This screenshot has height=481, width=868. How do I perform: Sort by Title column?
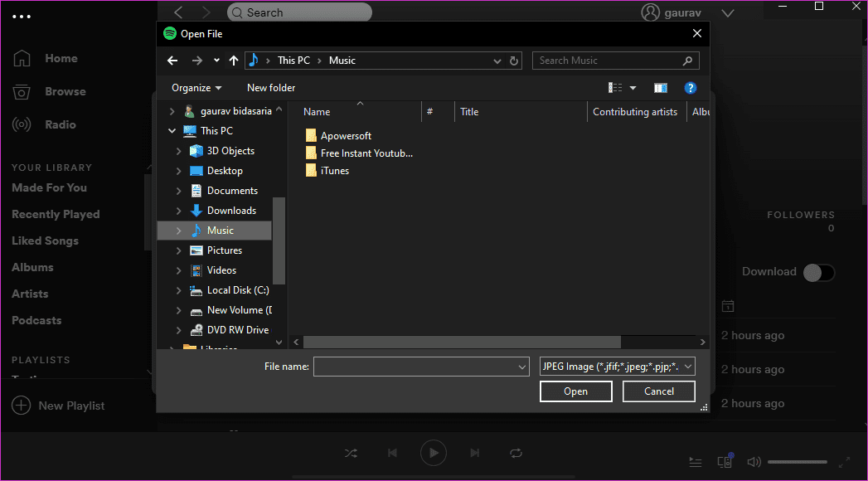click(x=469, y=112)
